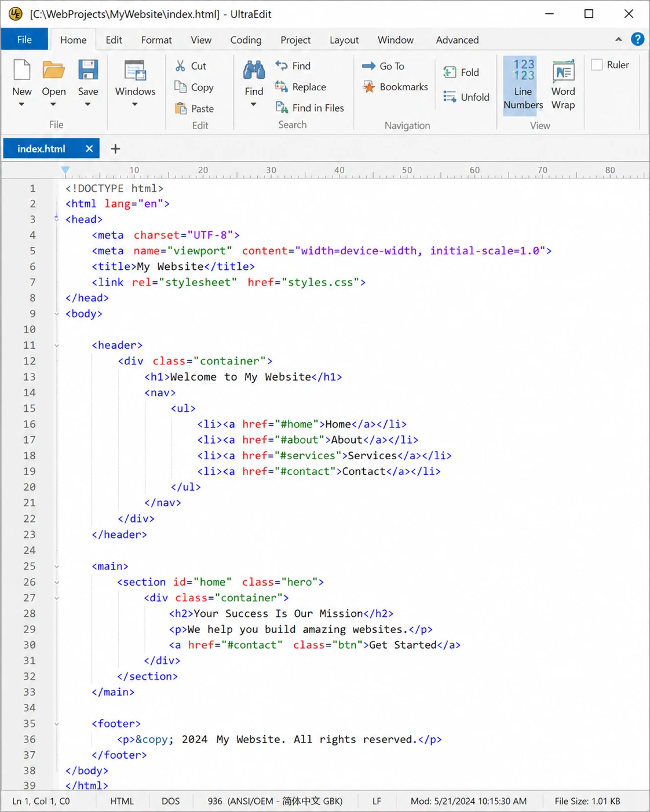Open the File menu tab
The width and height of the screenshot is (650, 812).
click(x=24, y=39)
